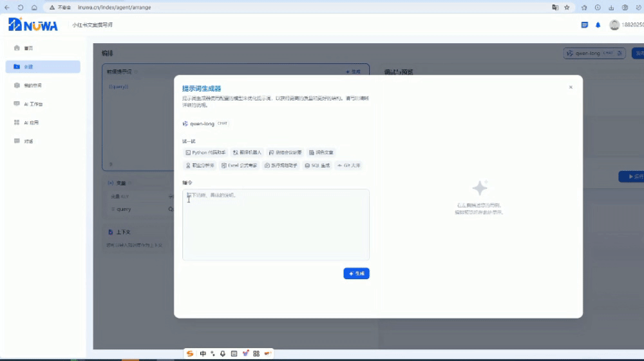Open the IME soft keyboard icon
Screen dimensions: 644x361
point(234,354)
